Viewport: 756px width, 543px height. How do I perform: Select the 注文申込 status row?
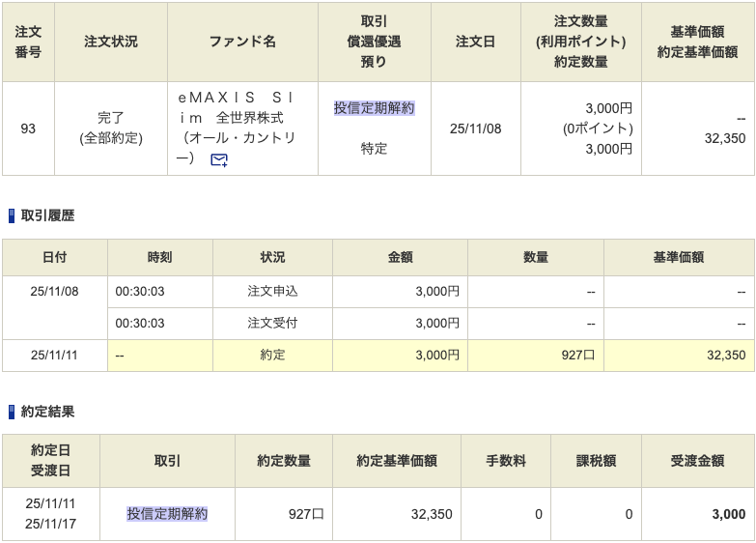point(272,292)
